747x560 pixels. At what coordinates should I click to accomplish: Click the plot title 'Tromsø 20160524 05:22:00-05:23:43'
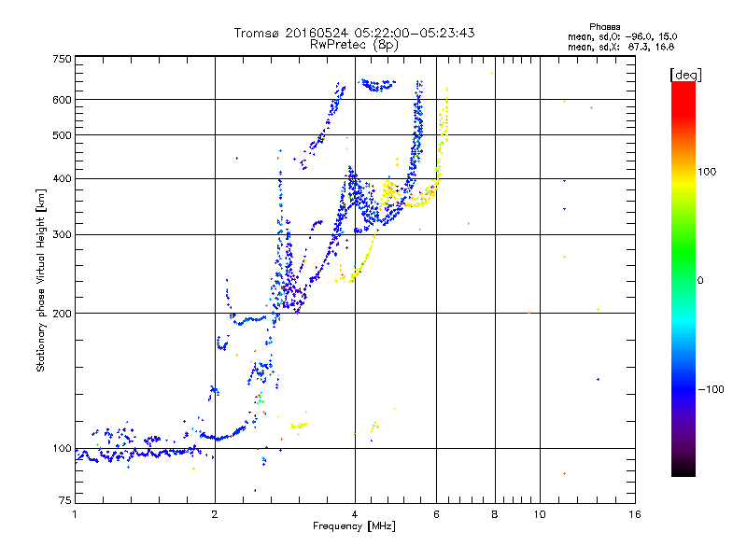pos(354,33)
